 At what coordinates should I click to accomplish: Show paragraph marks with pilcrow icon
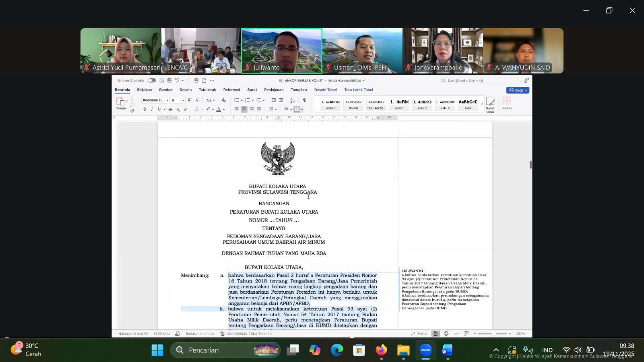(x=304, y=100)
